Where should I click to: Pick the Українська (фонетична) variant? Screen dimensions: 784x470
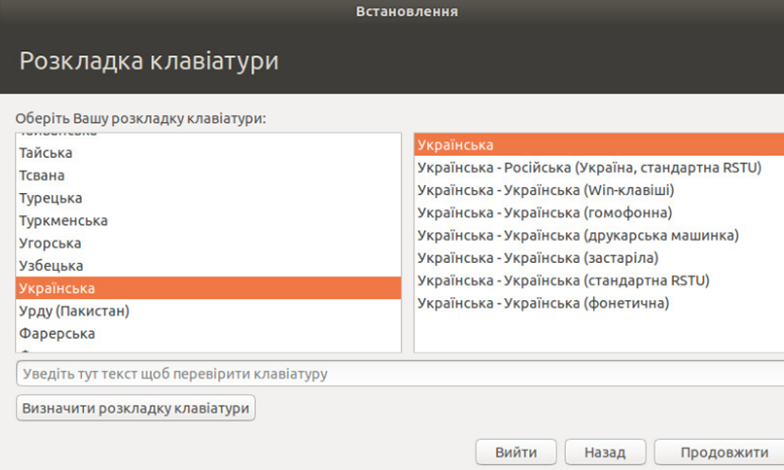pos(543,303)
